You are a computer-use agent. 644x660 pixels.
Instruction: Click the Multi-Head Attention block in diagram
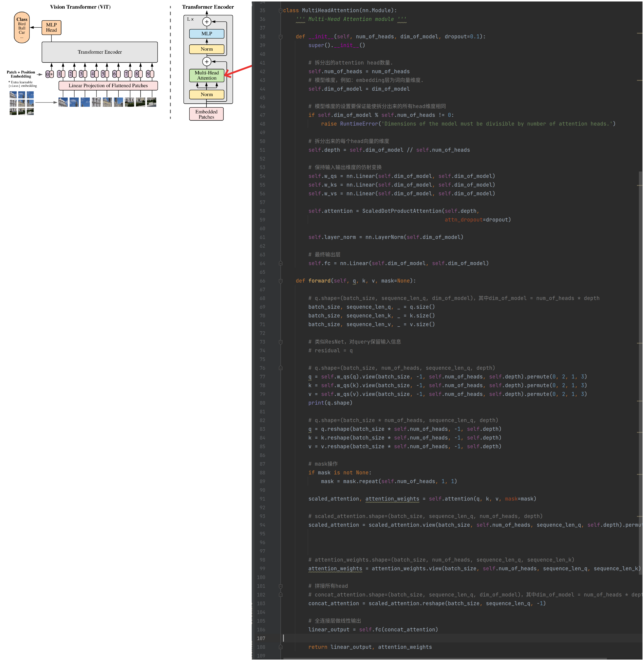pos(206,76)
